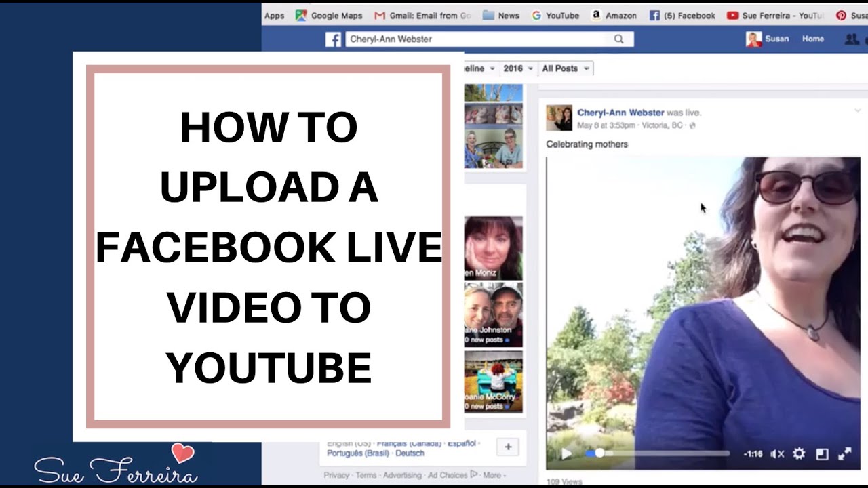Screen dimensions: 868x488
Task: Open the post options chevron
Action: (857, 110)
